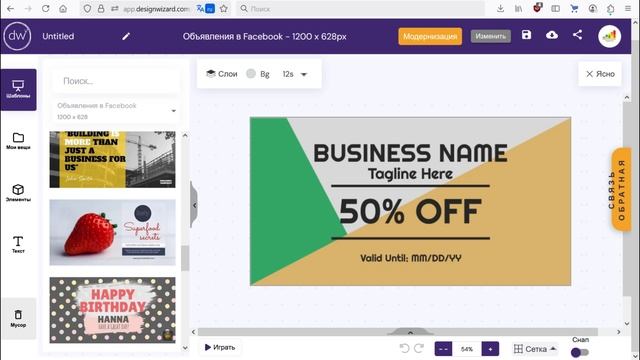Viewport: 640px width, 360px height.
Task: Save the design using the floppy disk icon
Action: point(527,35)
